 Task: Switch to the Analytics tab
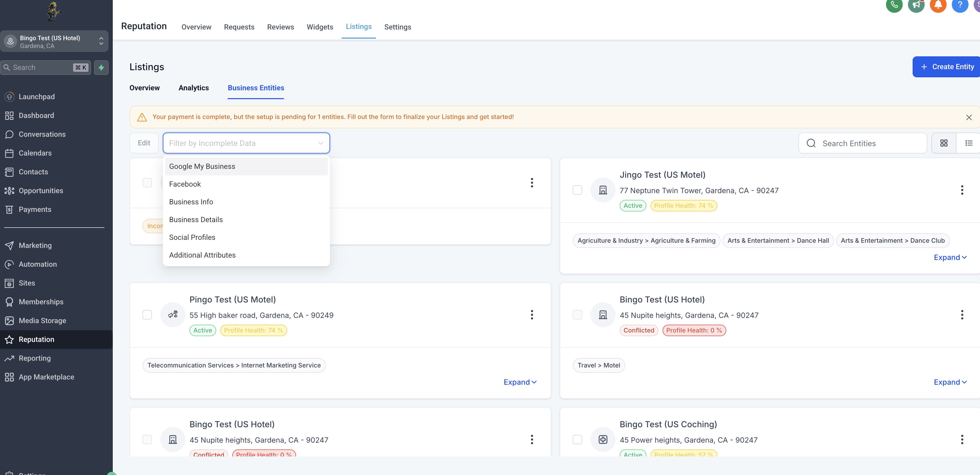click(194, 88)
